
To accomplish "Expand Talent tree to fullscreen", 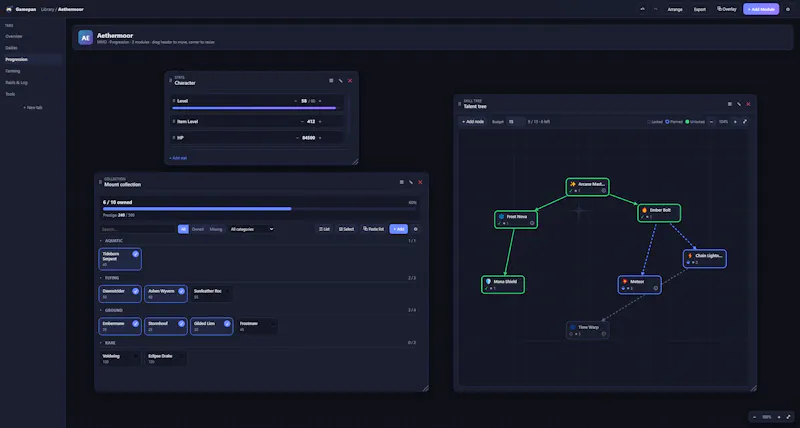I will pos(745,122).
